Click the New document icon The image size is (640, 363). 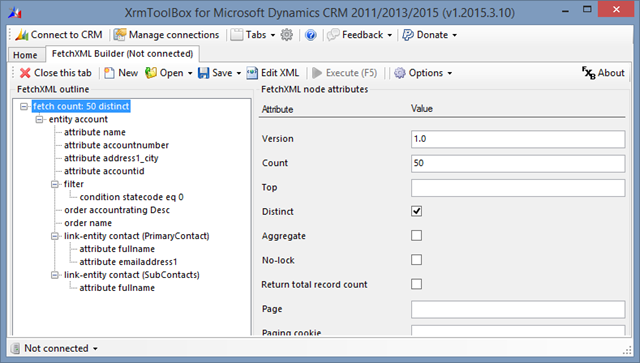coord(109,73)
